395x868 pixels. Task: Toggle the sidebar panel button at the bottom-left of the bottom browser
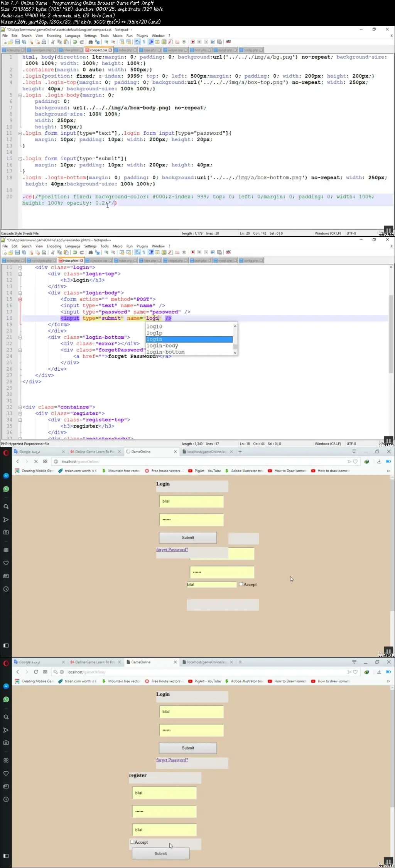click(6, 856)
